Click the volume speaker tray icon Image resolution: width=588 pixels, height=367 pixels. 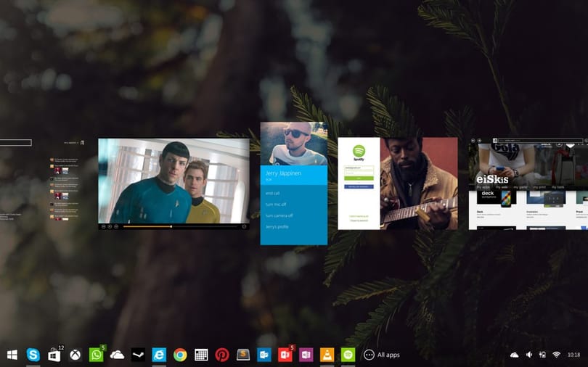click(x=528, y=355)
